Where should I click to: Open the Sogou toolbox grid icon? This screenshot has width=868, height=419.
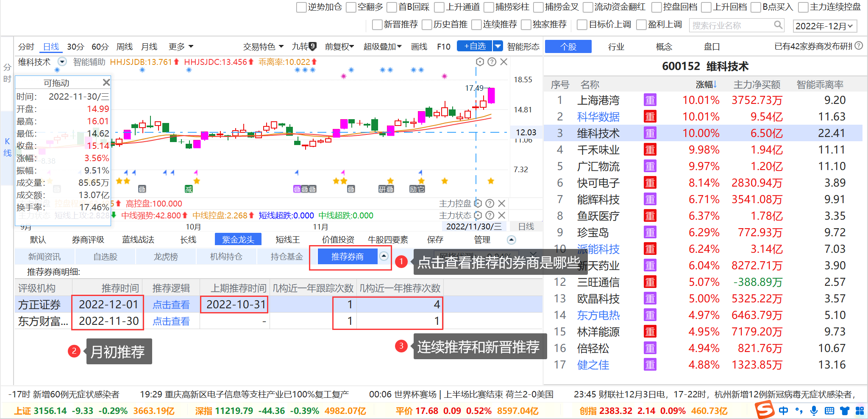point(860,411)
